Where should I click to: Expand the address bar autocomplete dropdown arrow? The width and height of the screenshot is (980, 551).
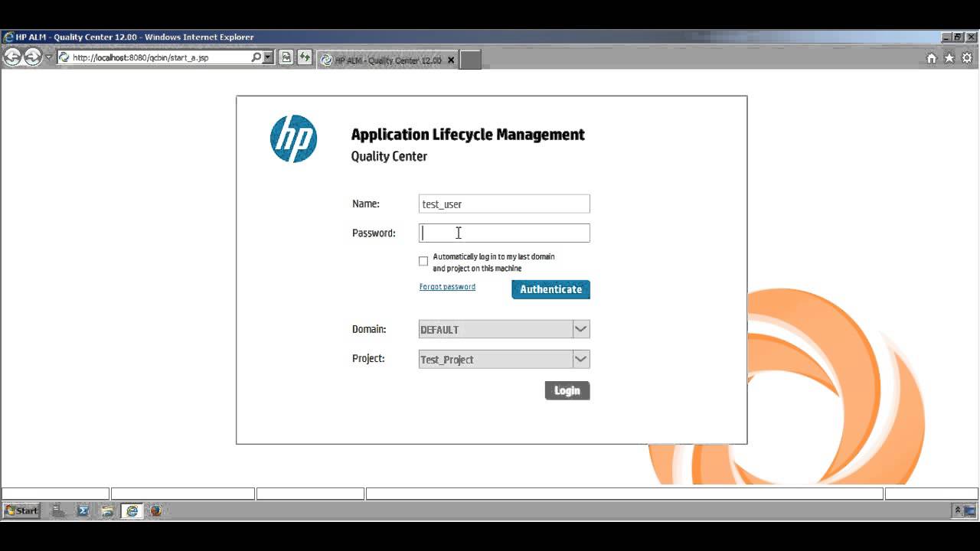click(x=268, y=57)
